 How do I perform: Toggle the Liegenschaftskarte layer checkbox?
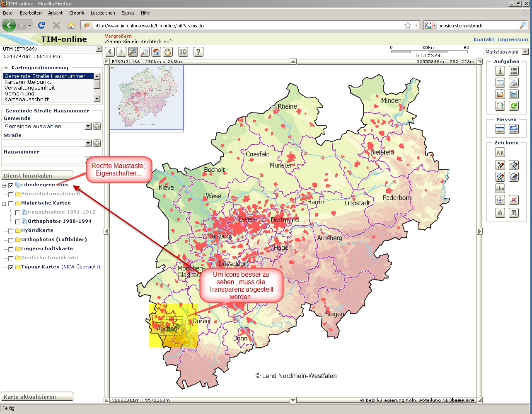[x=11, y=249]
